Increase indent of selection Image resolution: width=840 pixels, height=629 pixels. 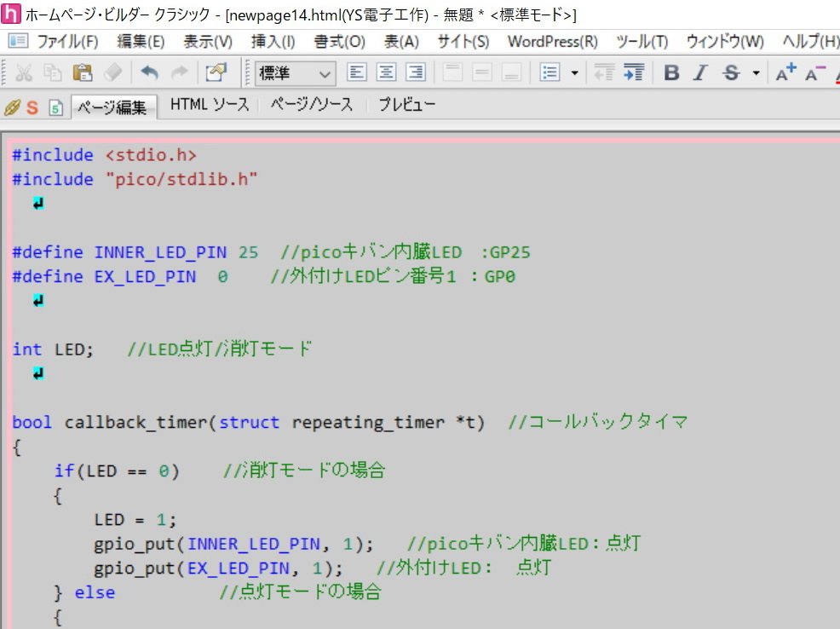click(x=633, y=73)
